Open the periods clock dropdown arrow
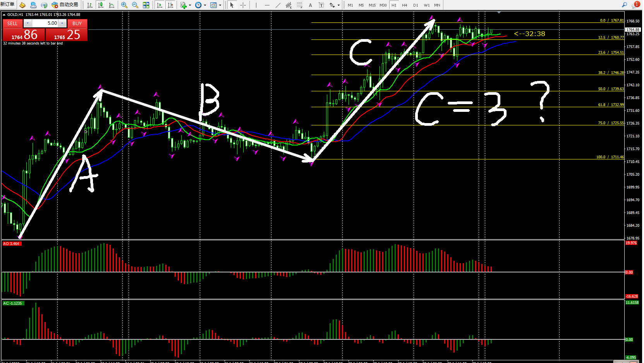 click(x=205, y=5)
